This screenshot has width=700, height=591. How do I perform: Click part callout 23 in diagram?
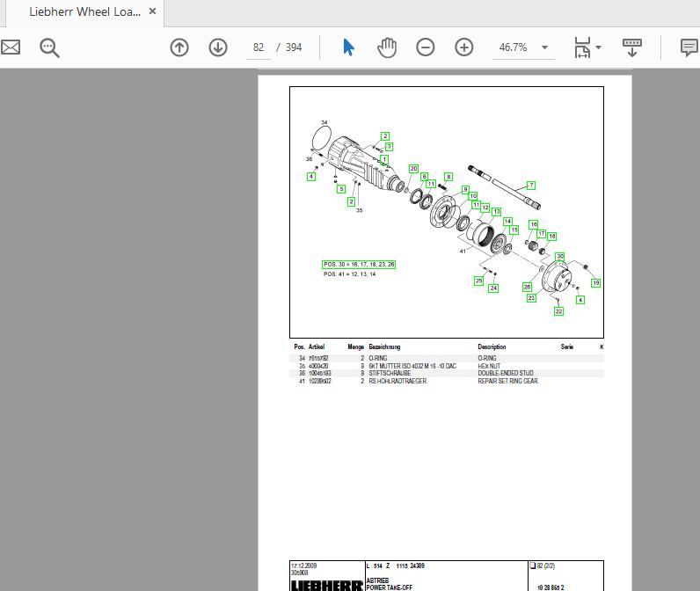(x=531, y=298)
